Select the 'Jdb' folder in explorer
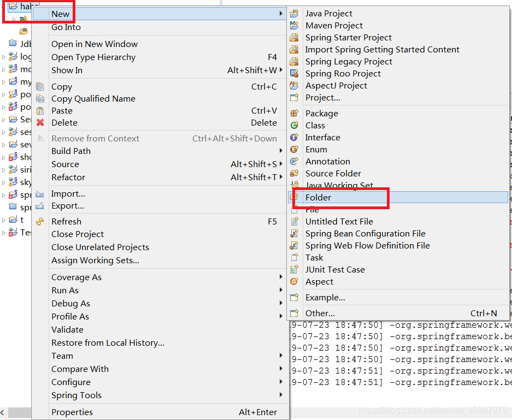 tap(26, 44)
